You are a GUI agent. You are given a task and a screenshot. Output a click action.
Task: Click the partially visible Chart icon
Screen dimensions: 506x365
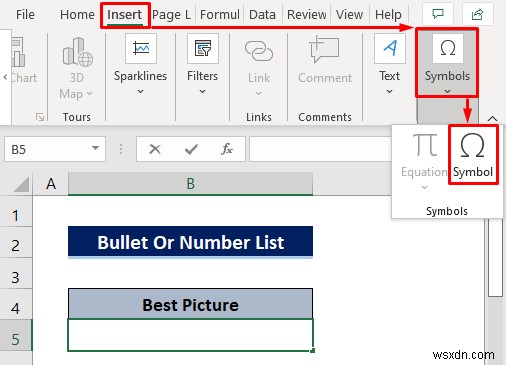18,53
